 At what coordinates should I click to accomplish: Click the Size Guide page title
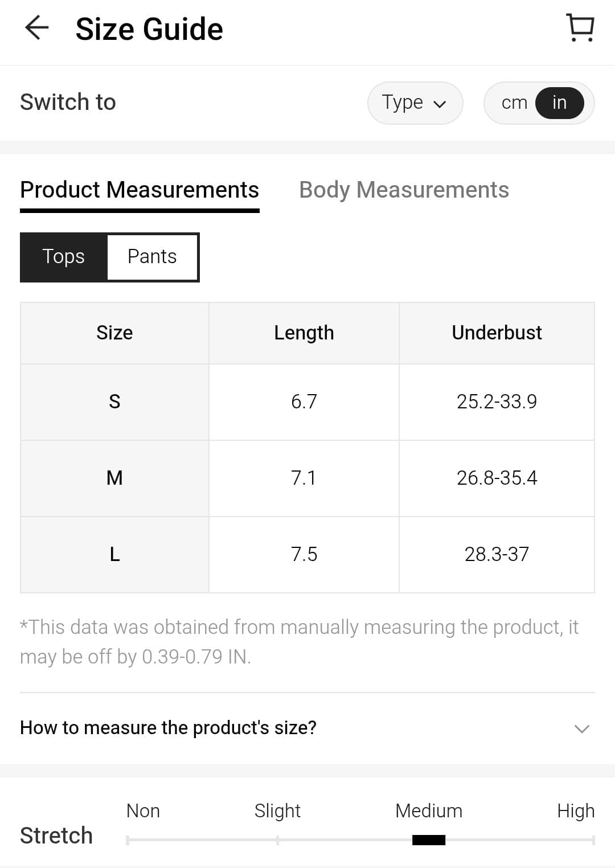(149, 29)
